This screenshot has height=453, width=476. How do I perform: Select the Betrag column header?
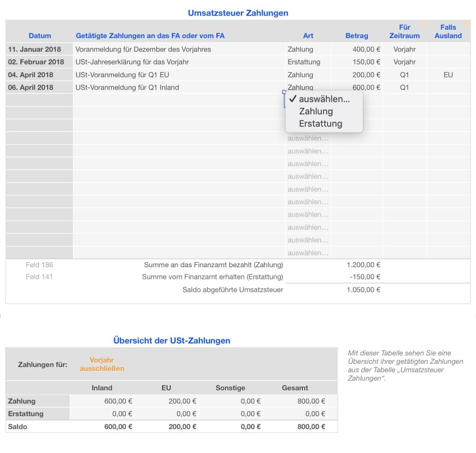(x=357, y=36)
